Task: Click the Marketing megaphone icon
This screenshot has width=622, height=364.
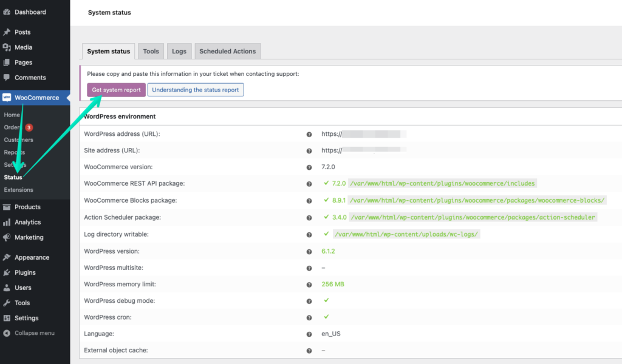Action: (x=7, y=237)
